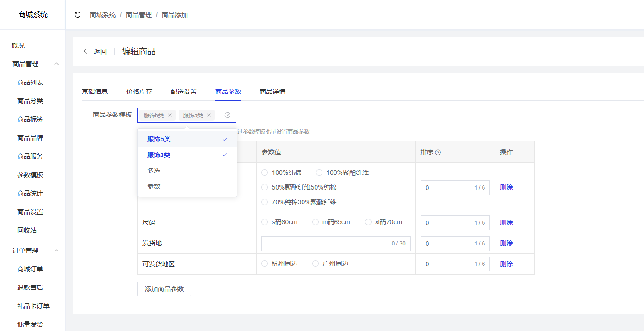This screenshot has height=331, width=644.
Task: Click the back arrow next to 返回
Action: [x=85, y=51]
